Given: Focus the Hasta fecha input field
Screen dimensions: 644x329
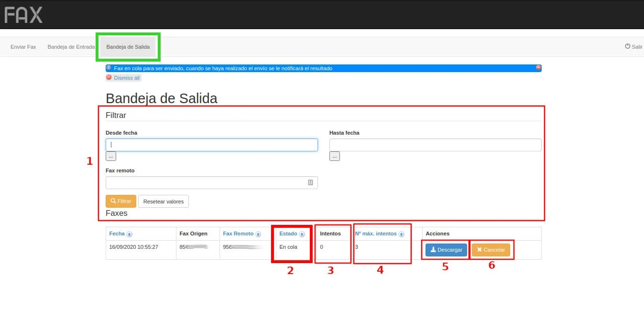Looking at the screenshot, I should pos(435,145).
